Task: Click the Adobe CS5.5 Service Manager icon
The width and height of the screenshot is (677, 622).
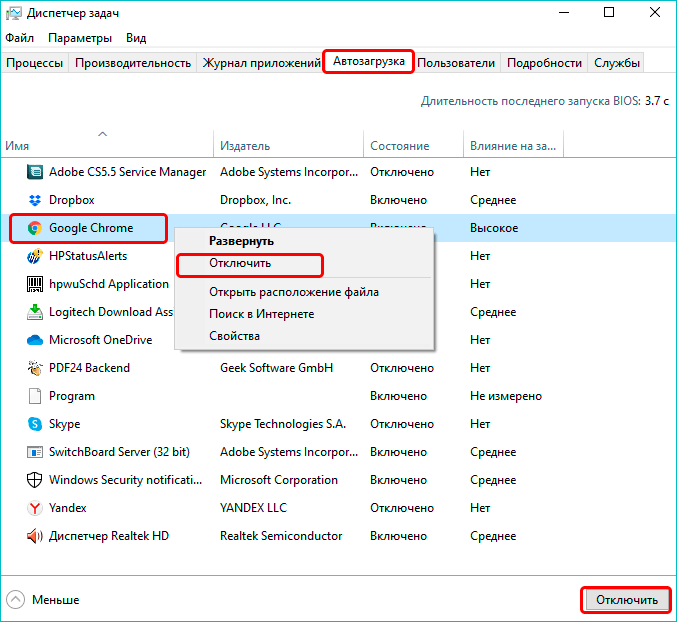Action: point(35,172)
